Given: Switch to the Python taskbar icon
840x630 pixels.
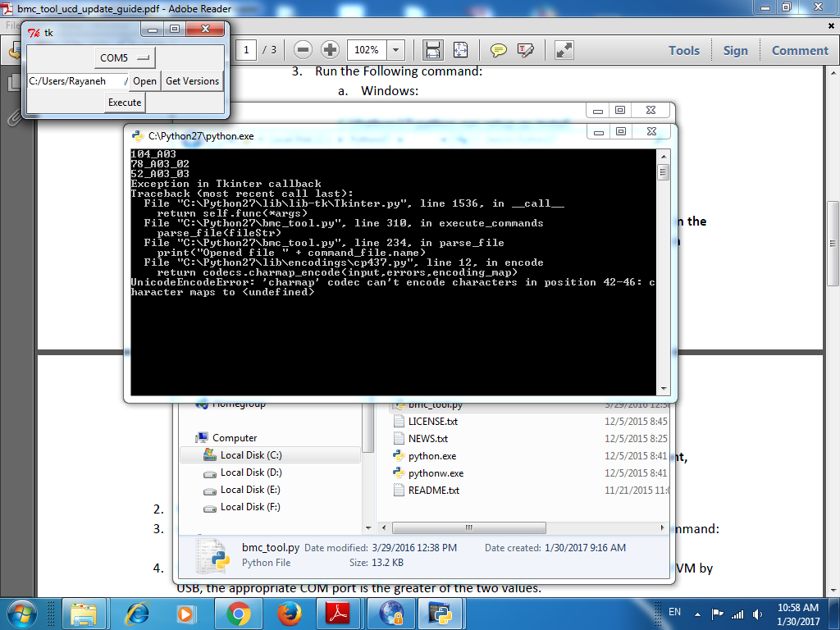Looking at the screenshot, I should point(441,614).
